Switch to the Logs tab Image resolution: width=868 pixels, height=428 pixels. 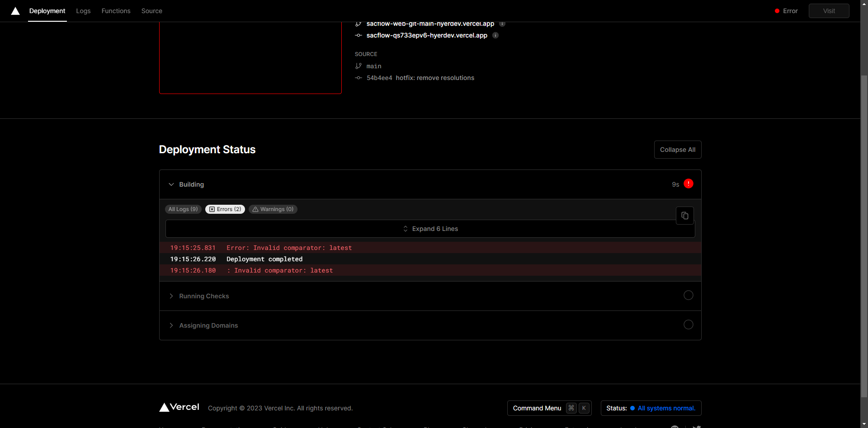(x=83, y=11)
